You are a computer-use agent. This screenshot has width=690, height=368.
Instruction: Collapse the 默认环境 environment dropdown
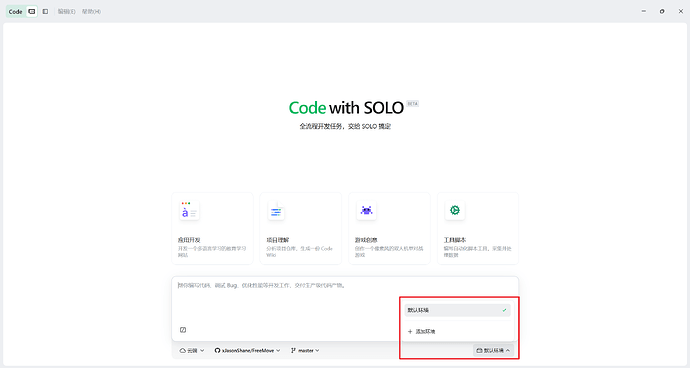point(493,350)
